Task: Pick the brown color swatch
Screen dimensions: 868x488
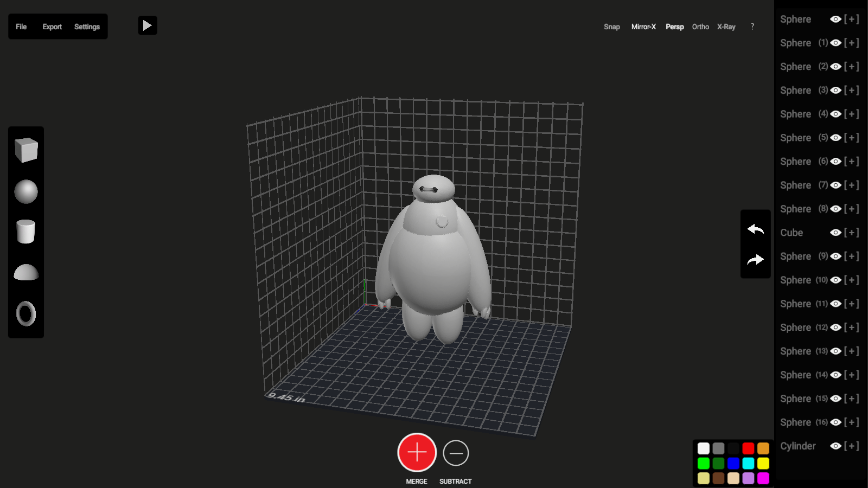Action: [x=718, y=478]
